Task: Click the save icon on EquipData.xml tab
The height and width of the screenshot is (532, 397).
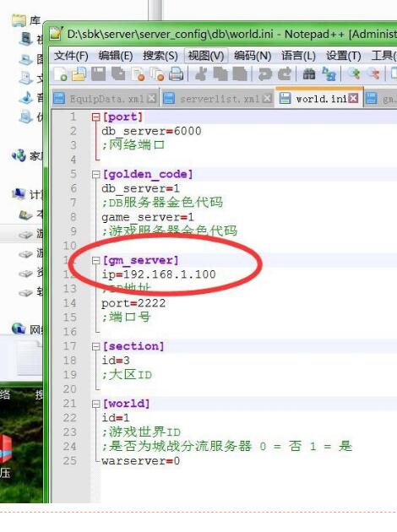Action: click(x=59, y=99)
